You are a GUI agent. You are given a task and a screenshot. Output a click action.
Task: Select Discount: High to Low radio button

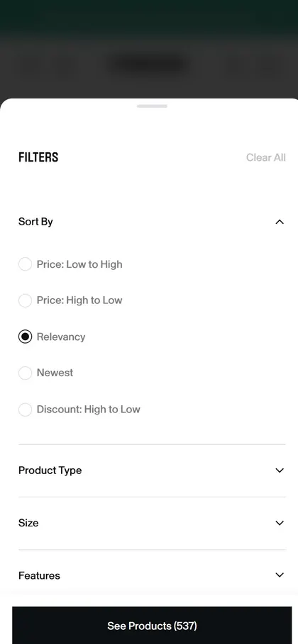click(25, 409)
